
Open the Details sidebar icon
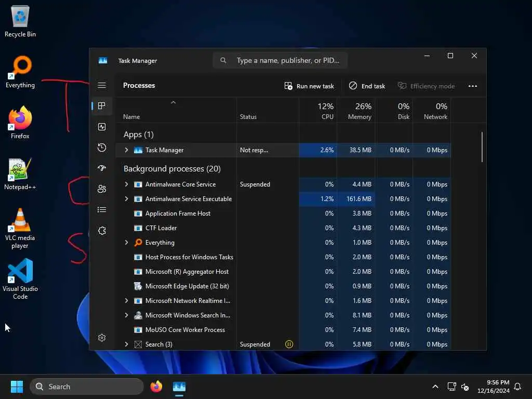pyautogui.click(x=102, y=210)
